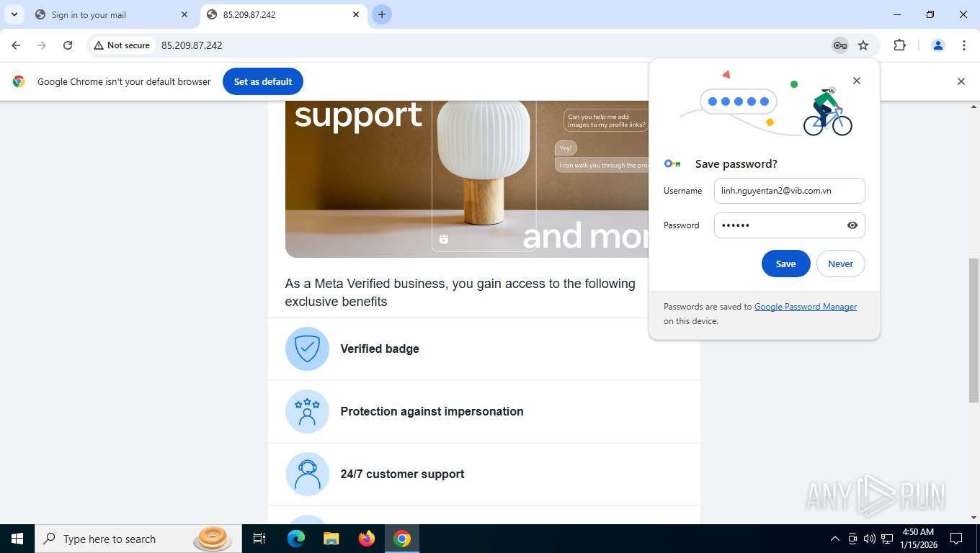The width and height of the screenshot is (980, 553).
Task: Select the 85.209.87.242 tab
Action: point(275,14)
